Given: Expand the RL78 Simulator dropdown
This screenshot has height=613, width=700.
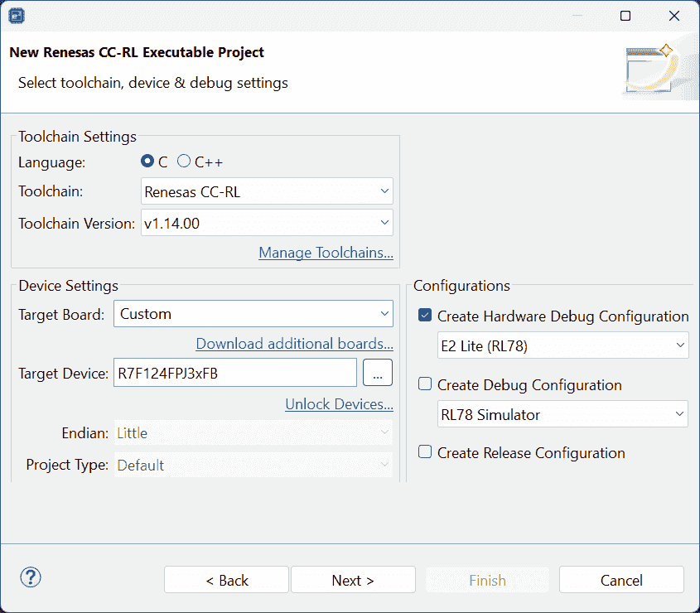Looking at the screenshot, I should (562, 414).
